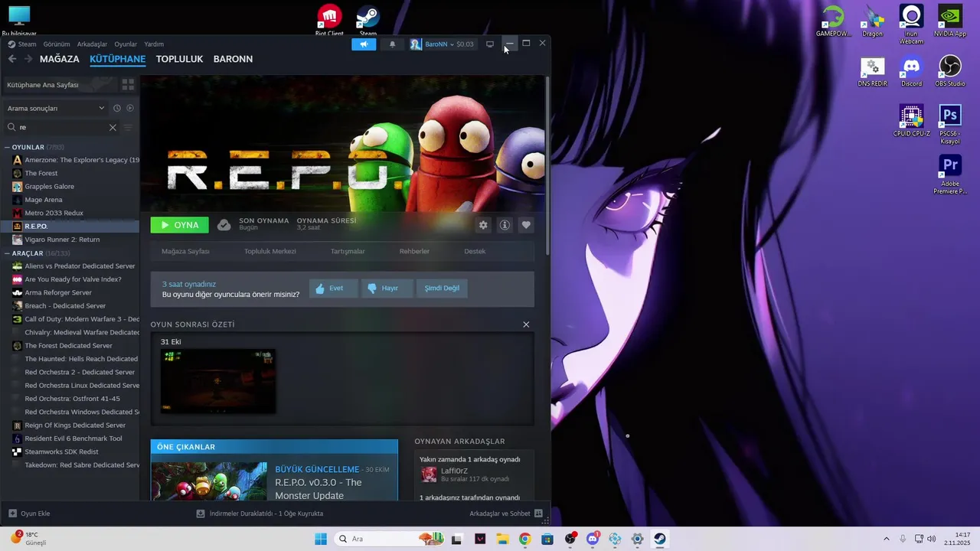Click the library search input field
The width and height of the screenshot is (980, 551).
tap(63, 127)
